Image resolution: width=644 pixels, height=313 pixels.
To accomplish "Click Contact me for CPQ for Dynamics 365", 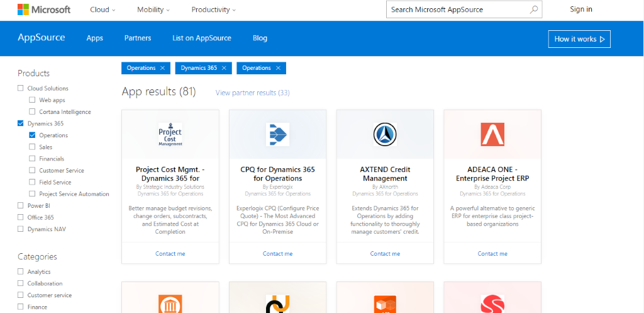I will click(x=277, y=253).
